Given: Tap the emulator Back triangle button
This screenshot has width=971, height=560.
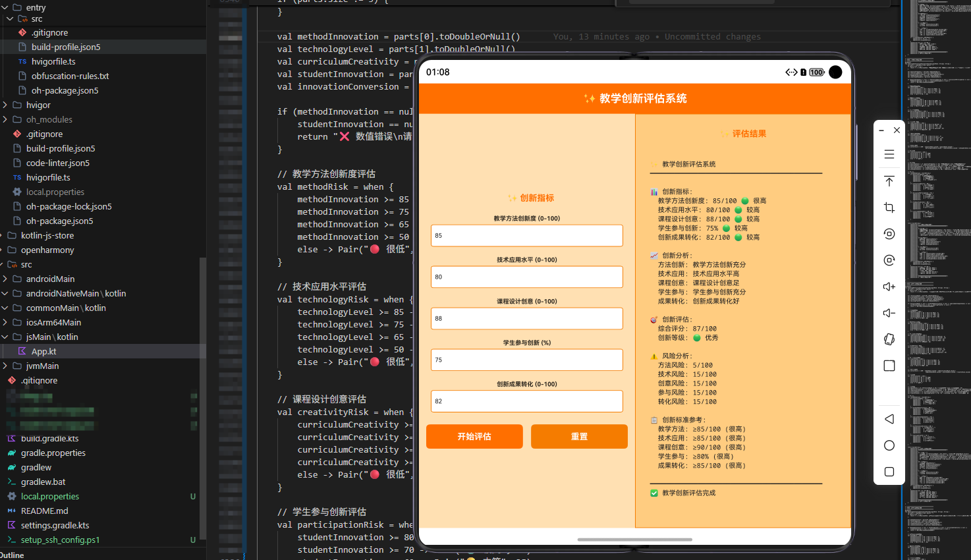Looking at the screenshot, I should point(889,419).
